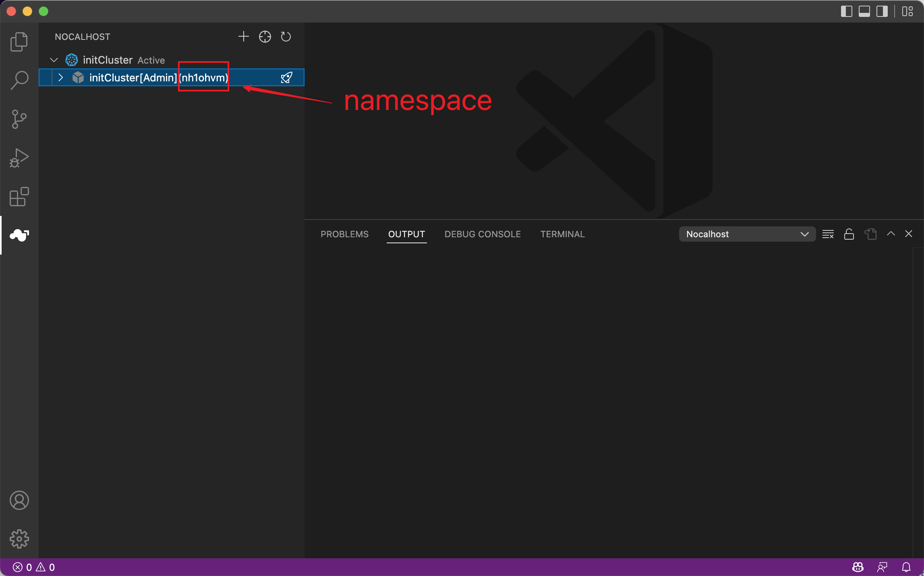This screenshot has height=576, width=924.
Task: Open the Customize Layout button
Action: tap(907, 11)
